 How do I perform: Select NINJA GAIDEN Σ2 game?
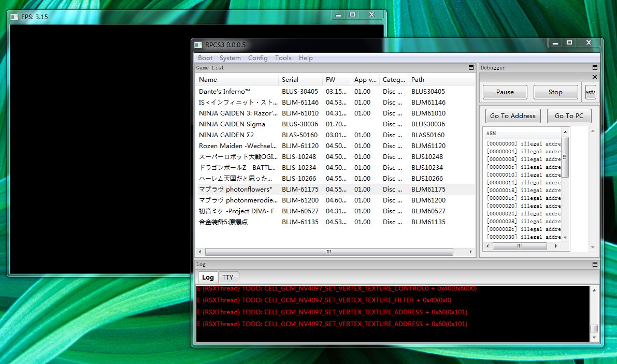pos(335,135)
